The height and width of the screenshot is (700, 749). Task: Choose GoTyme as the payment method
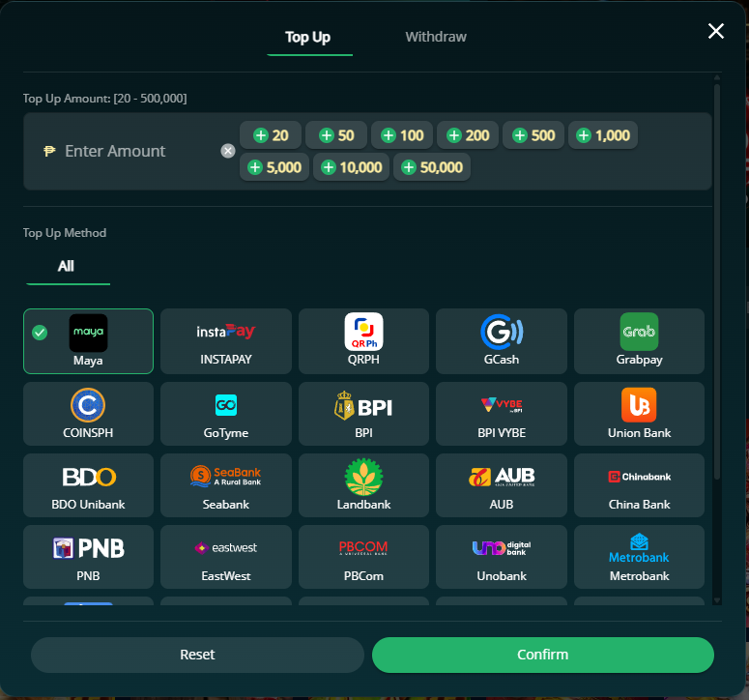tap(226, 414)
